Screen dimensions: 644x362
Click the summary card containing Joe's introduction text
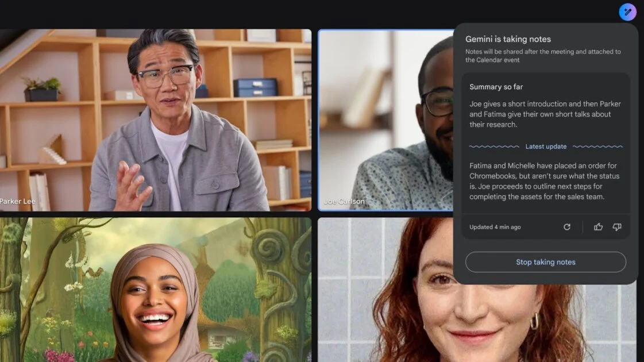(545, 114)
